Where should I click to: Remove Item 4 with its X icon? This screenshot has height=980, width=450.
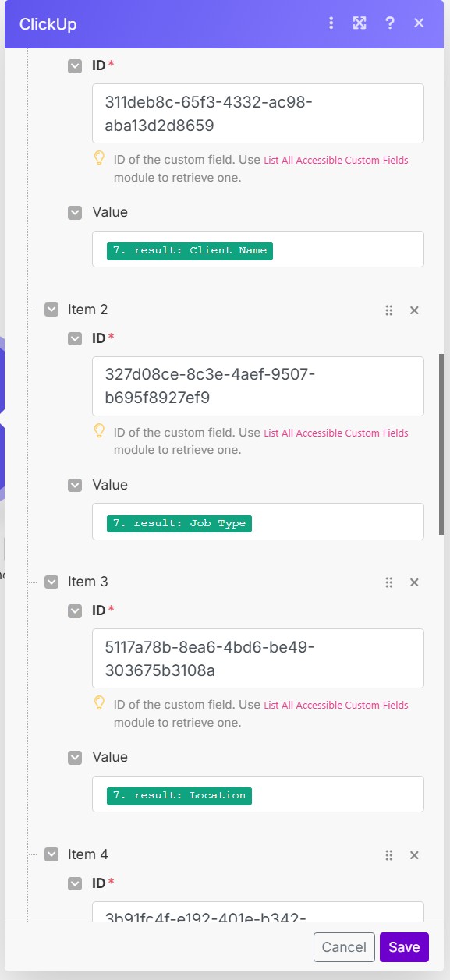[x=415, y=855]
